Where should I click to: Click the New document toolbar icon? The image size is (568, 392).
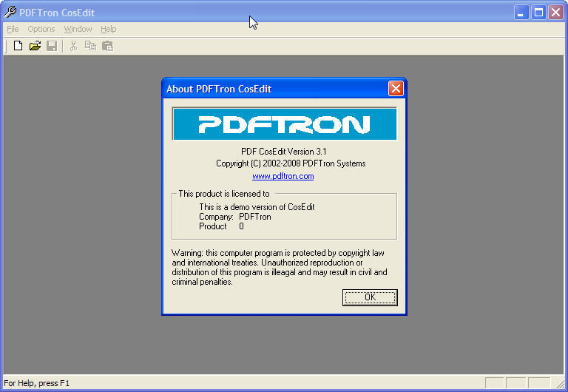pyautogui.click(x=18, y=46)
